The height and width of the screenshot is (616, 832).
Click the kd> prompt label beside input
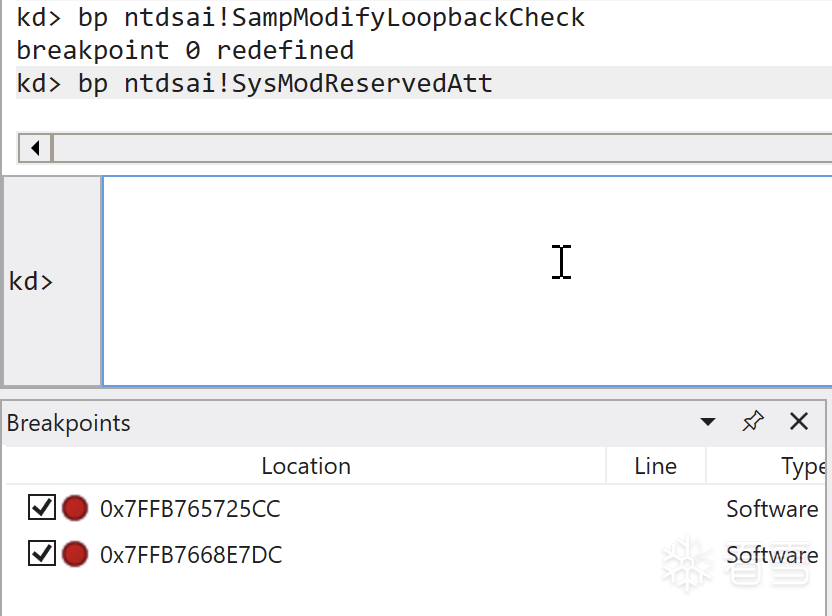[x=31, y=281]
